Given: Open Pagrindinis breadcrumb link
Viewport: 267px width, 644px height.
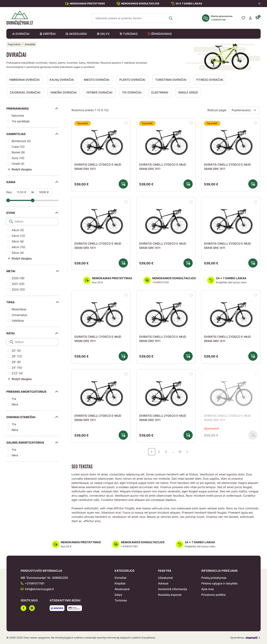Looking at the screenshot, I should (x=14, y=44).
